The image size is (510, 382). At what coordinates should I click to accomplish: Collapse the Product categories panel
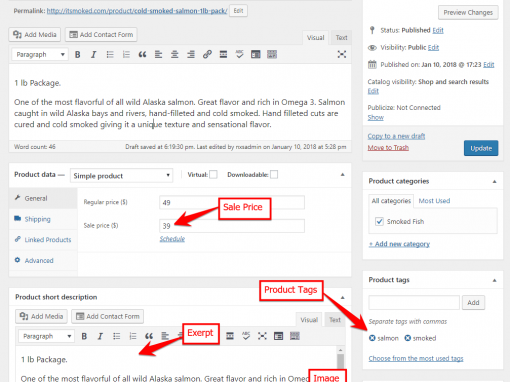click(494, 181)
